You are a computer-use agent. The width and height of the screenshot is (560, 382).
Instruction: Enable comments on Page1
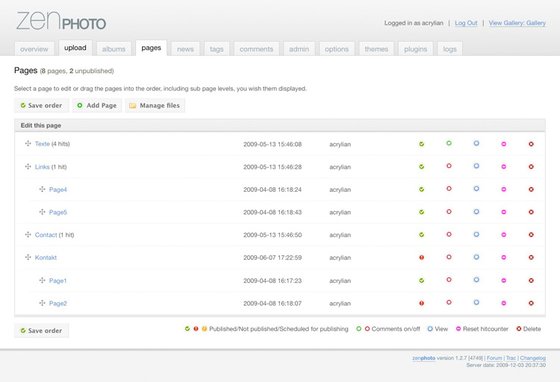point(449,280)
